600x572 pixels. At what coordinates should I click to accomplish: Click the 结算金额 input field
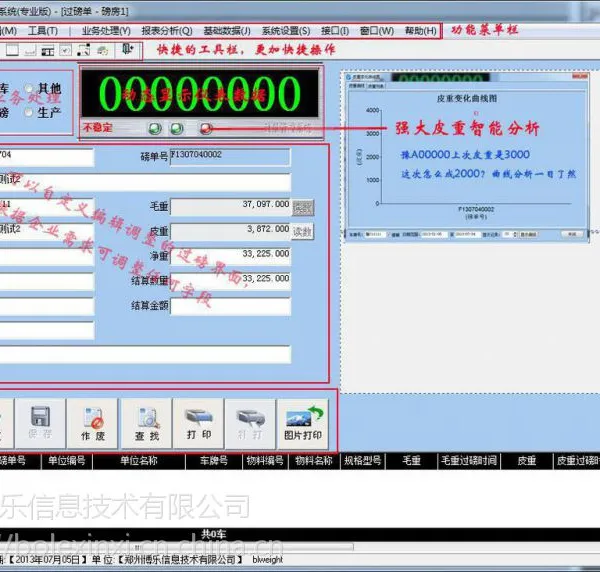(230, 306)
